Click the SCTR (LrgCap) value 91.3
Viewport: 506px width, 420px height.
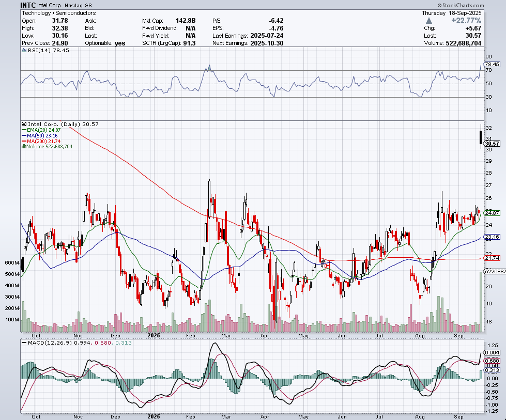(x=190, y=43)
